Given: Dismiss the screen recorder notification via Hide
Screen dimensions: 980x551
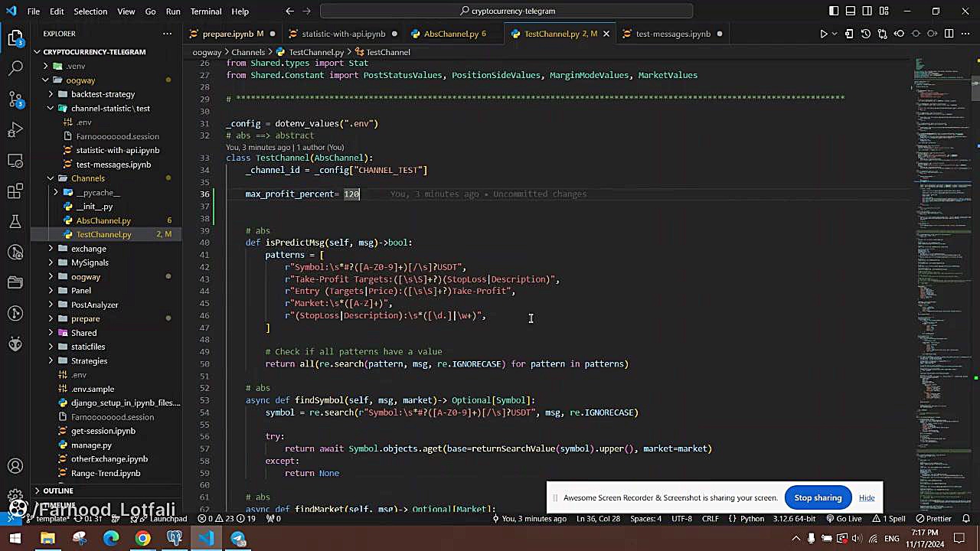Looking at the screenshot, I should pos(867,497).
